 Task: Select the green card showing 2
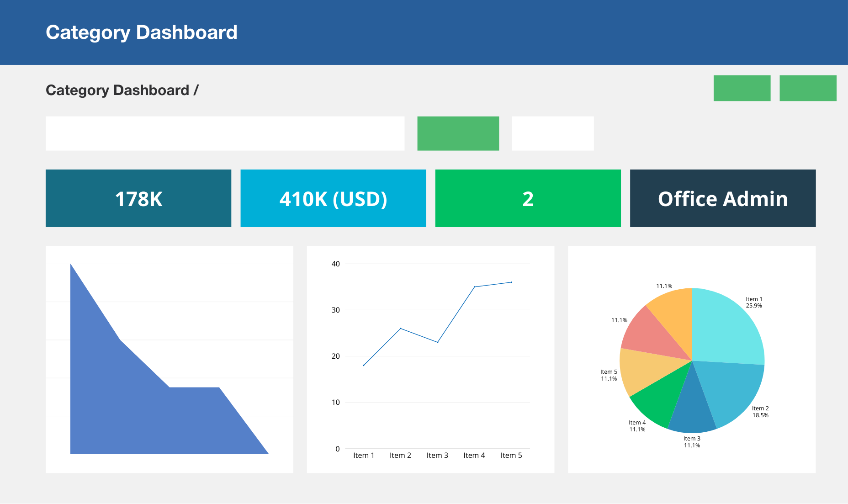coord(528,198)
